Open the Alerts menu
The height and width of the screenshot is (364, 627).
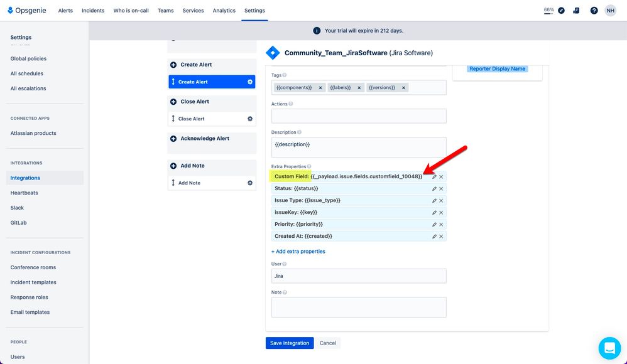click(65, 11)
